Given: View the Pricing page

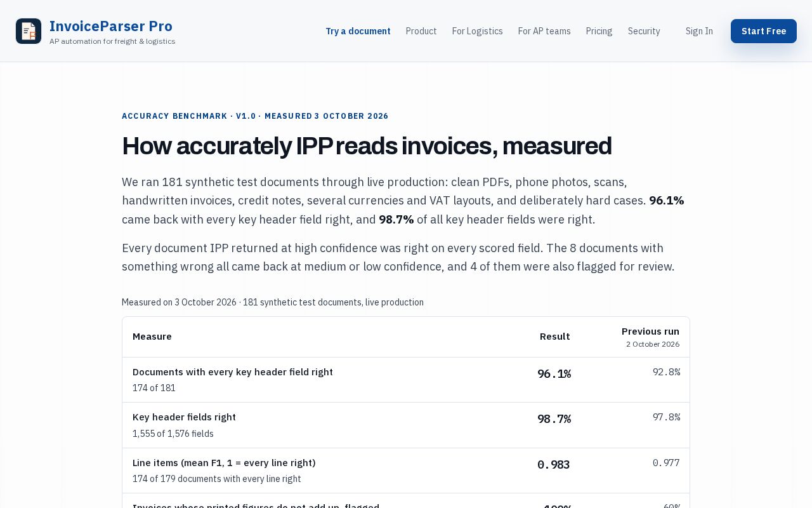Looking at the screenshot, I should point(599,31).
